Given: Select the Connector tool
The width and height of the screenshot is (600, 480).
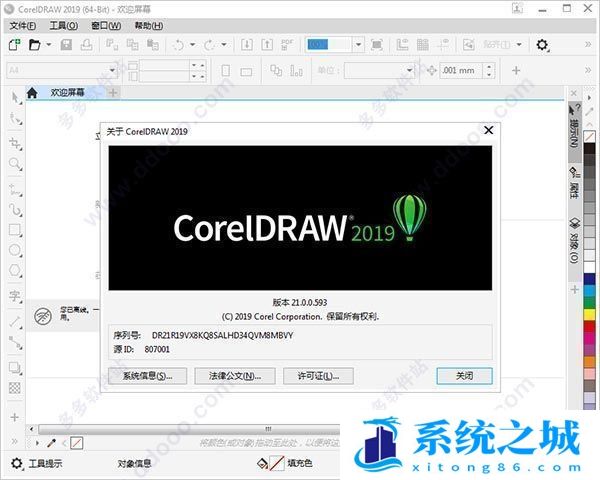Looking at the screenshot, I should click(15, 342).
